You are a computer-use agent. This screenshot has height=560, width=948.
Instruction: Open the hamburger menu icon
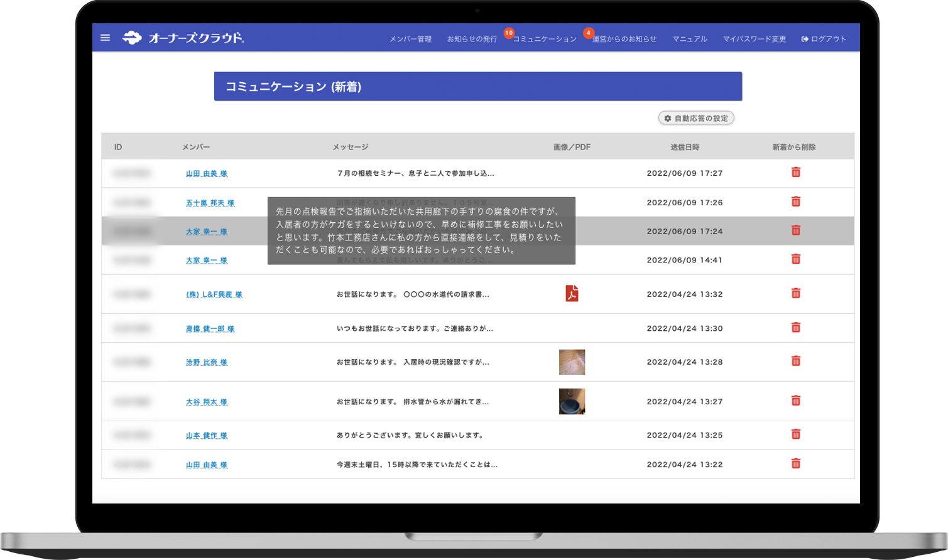[x=105, y=38]
